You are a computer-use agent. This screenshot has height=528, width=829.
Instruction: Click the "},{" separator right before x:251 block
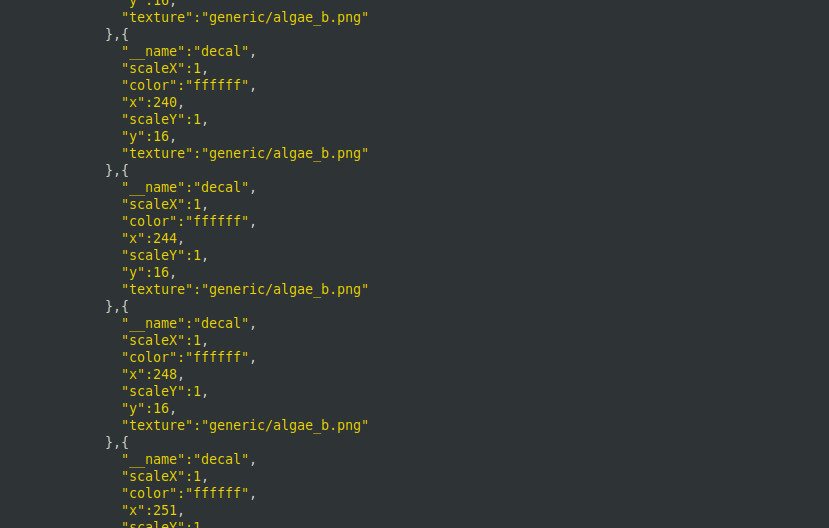pos(117,442)
